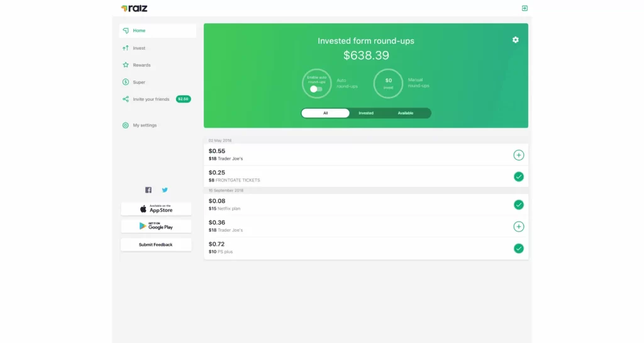Viewport: 644px width, 343px height.
Task: Click the 'Manual round-ups' label
Action: coord(418,82)
